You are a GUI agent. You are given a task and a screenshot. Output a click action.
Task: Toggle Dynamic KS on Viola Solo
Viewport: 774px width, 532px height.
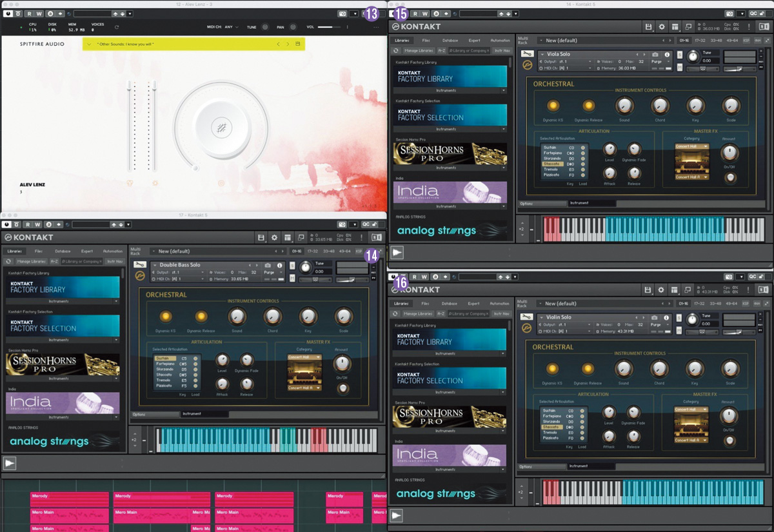[x=553, y=104]
